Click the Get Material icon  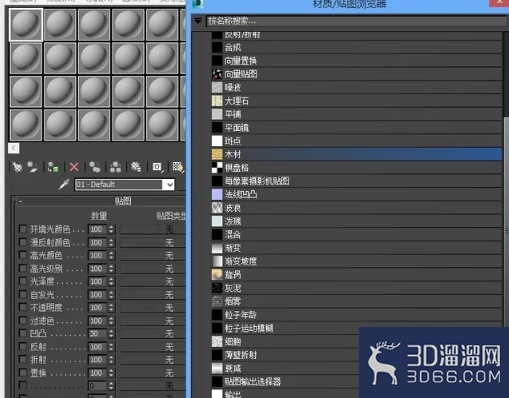pyautogui.click(x=17, y=167)
